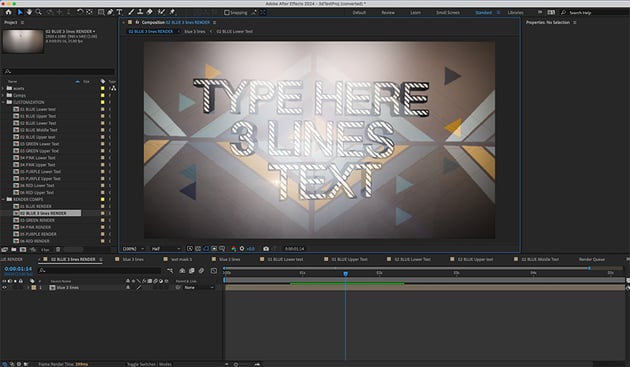Open the Project panel menu
The height and width of the screenshot is (367, 630).
tap(22, 23)
